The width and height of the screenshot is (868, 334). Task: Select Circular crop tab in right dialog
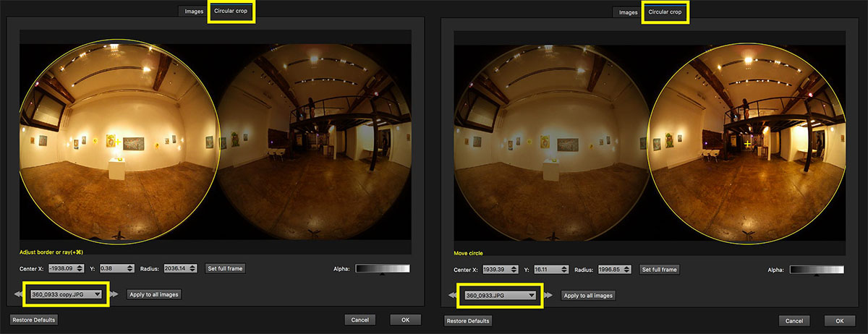(665, 12)
